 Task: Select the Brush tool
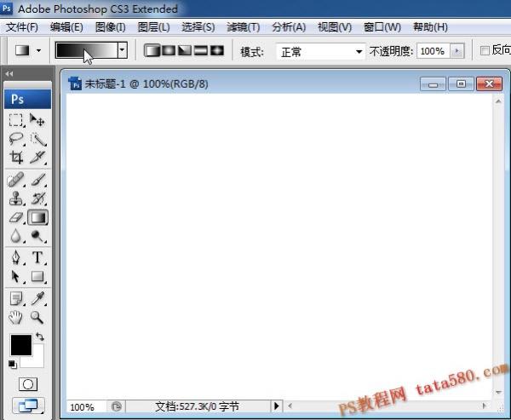tap(37, 180)
